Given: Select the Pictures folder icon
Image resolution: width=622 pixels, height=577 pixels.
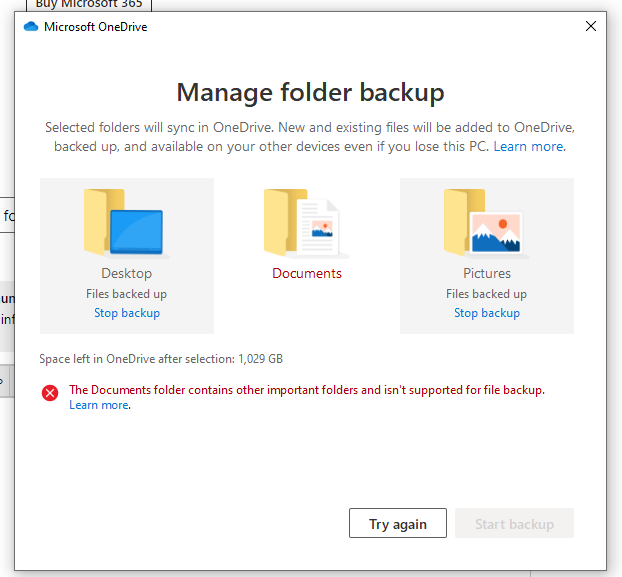Looking at the screenshot, I should pos(486,223).
